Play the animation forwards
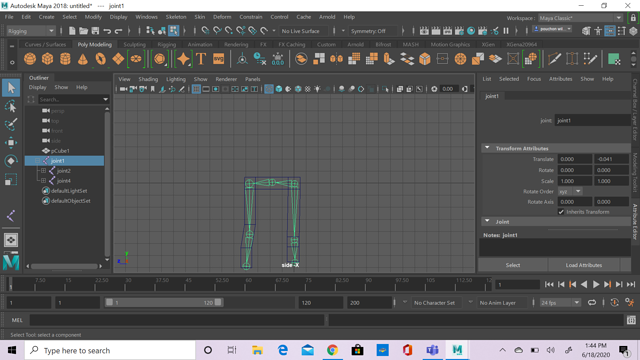The width and height of the screenshot is (640, 360). click(x=596, y=284)
